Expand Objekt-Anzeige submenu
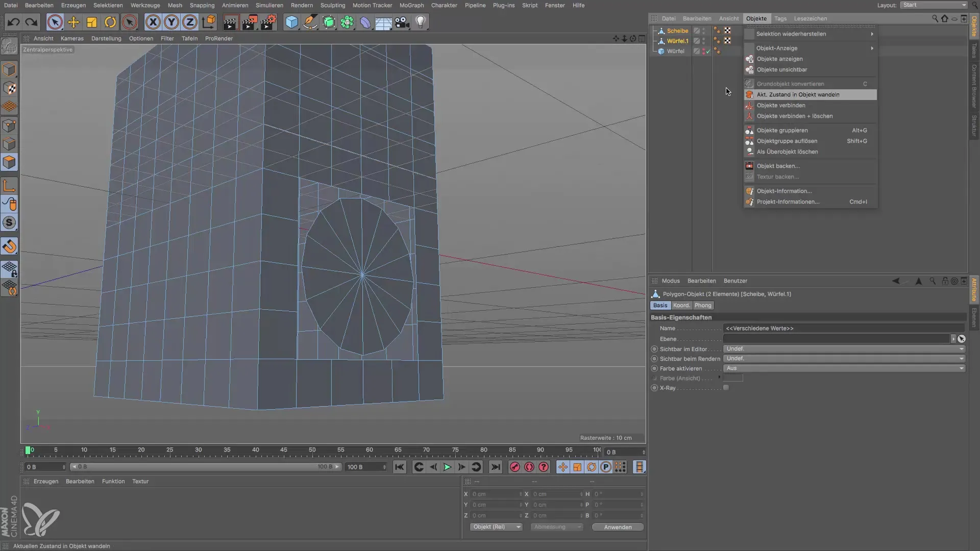Image resolution: width=980 pixels, height=551 pixels. [x=811, y=48]
